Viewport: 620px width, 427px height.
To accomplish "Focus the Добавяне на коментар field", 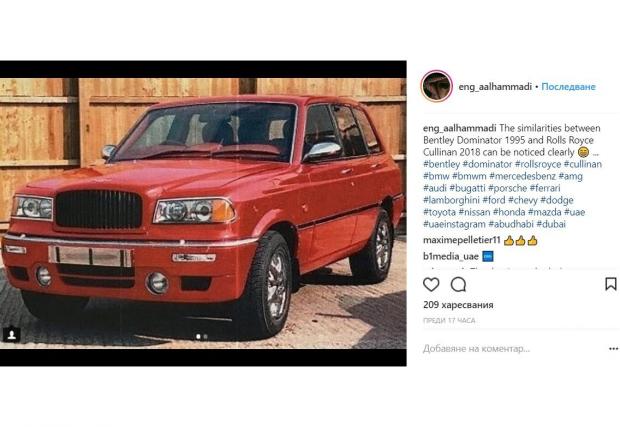I will pyautogui.click(x=514, y=349).
